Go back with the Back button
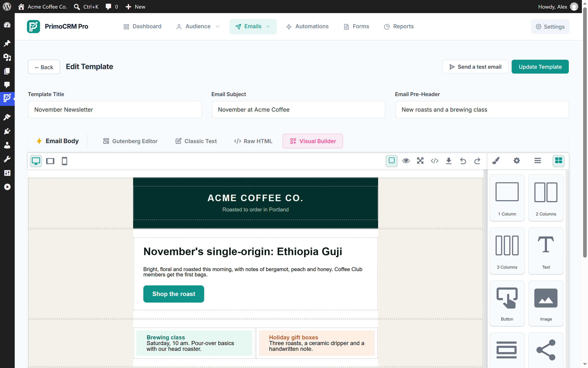This screenshot has width=588, height=368. pos(44,67)
